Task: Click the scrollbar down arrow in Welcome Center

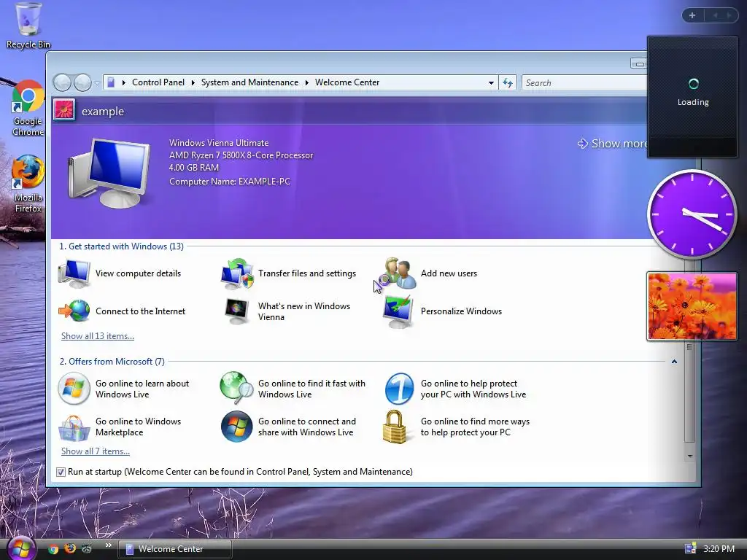Action: pyautogui.click(x=690, y=456)
